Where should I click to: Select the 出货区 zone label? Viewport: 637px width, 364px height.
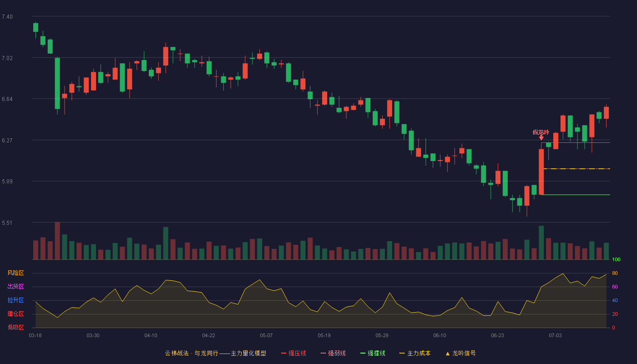coord(15,287)
